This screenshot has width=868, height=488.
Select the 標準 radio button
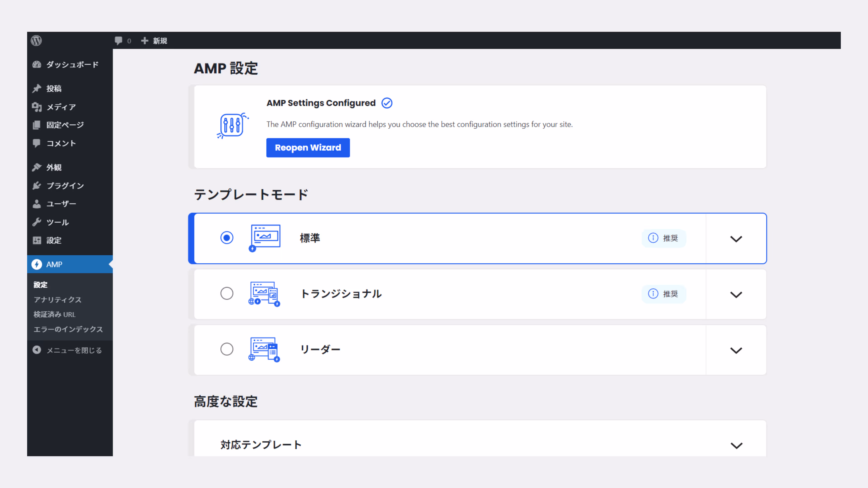coord(227,238)
